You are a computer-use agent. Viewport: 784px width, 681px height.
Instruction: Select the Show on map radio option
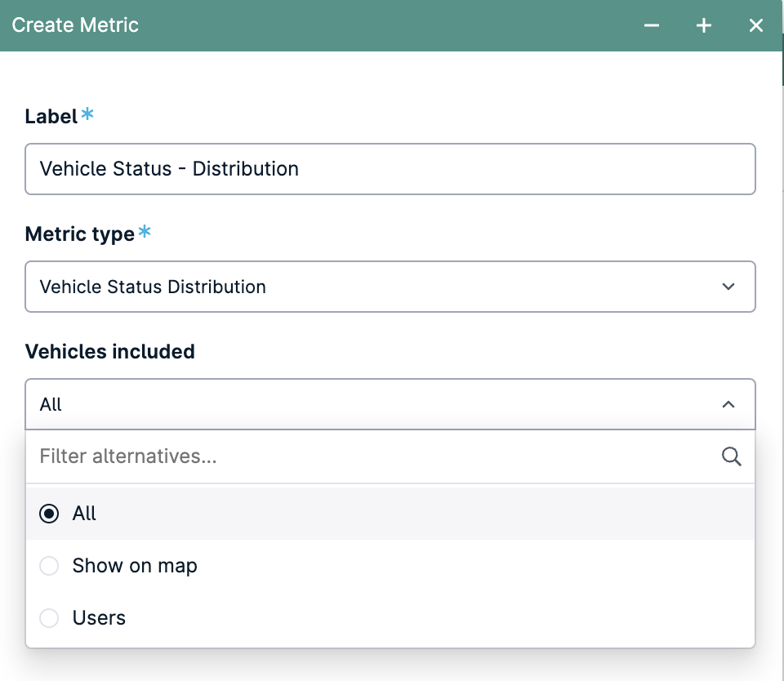[x=390, y=566]
